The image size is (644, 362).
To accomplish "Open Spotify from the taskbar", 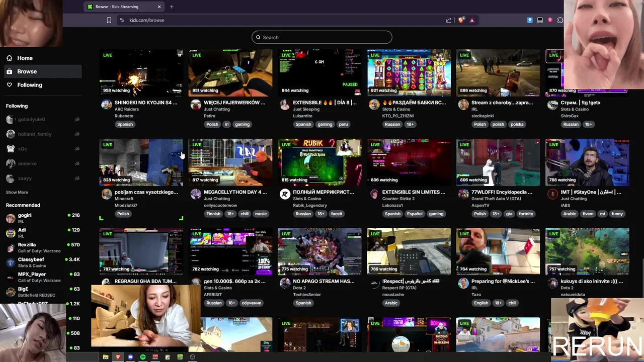I will click(143, 357).
